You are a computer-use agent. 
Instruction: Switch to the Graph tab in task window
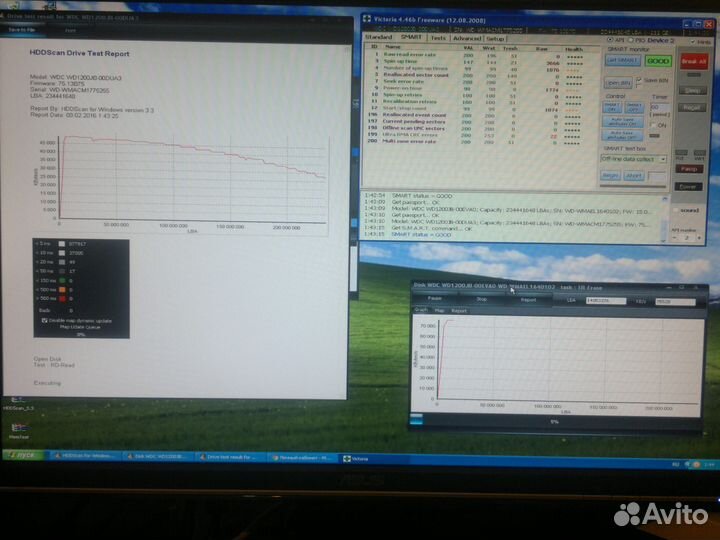[421, 310]
